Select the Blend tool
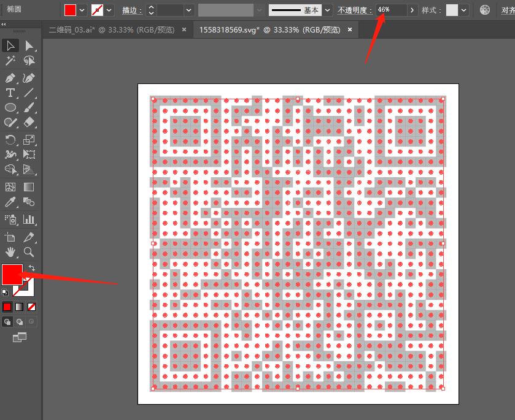The width and height of the screenshot is (515, 420). [29, 202]
